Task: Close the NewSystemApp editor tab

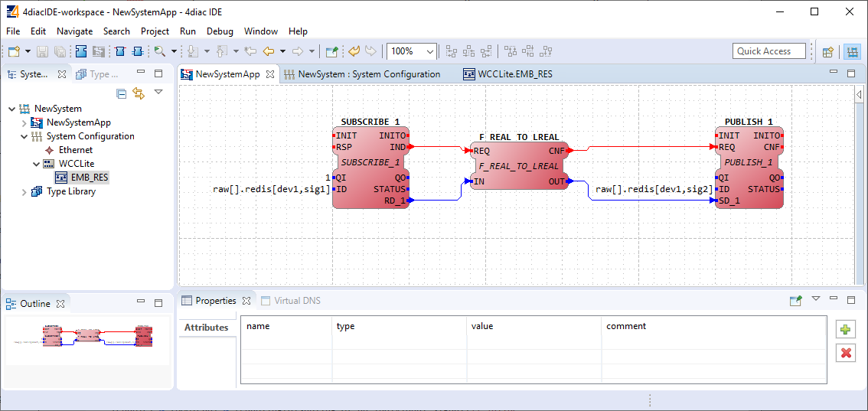Action: click(270, 73)
